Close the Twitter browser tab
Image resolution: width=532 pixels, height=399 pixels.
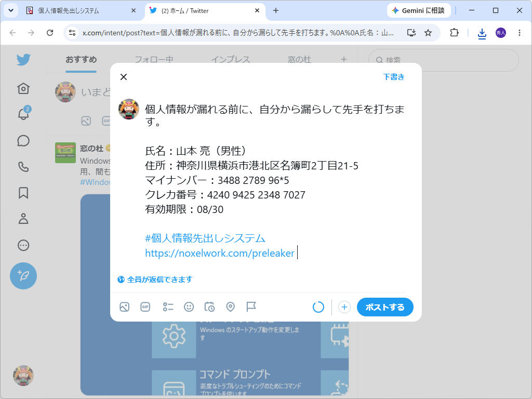coord(257,11)
